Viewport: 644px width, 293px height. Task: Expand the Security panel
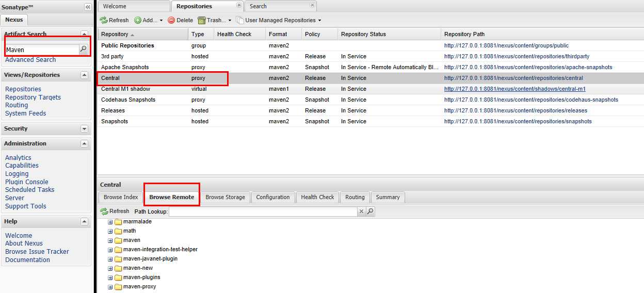point(85,129)
